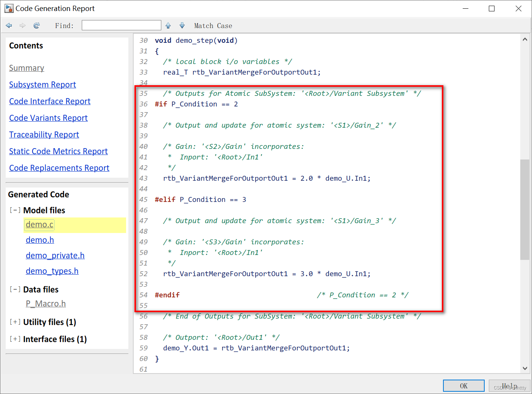Click the Code Generation Report window icon

(9, 8)
